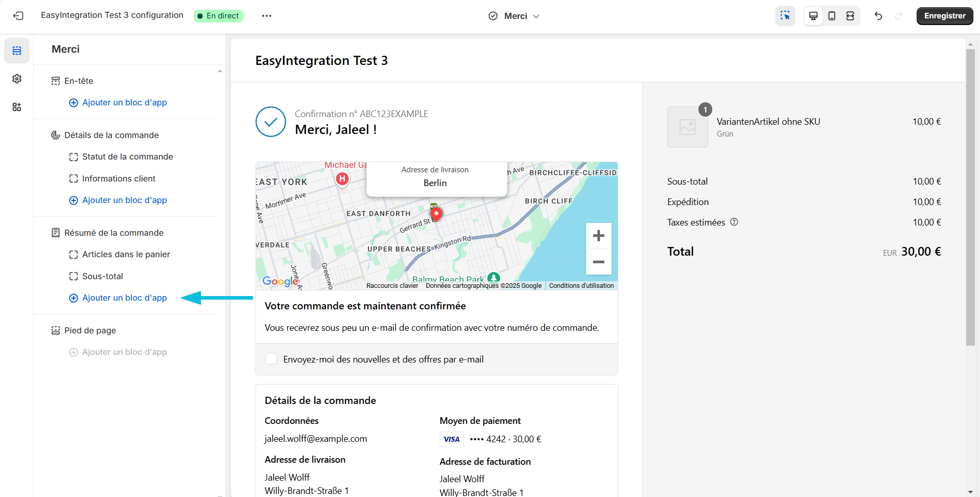980x497 pixels.
Task: Click the Berlin delivery address popup
Action: [437, 179]
